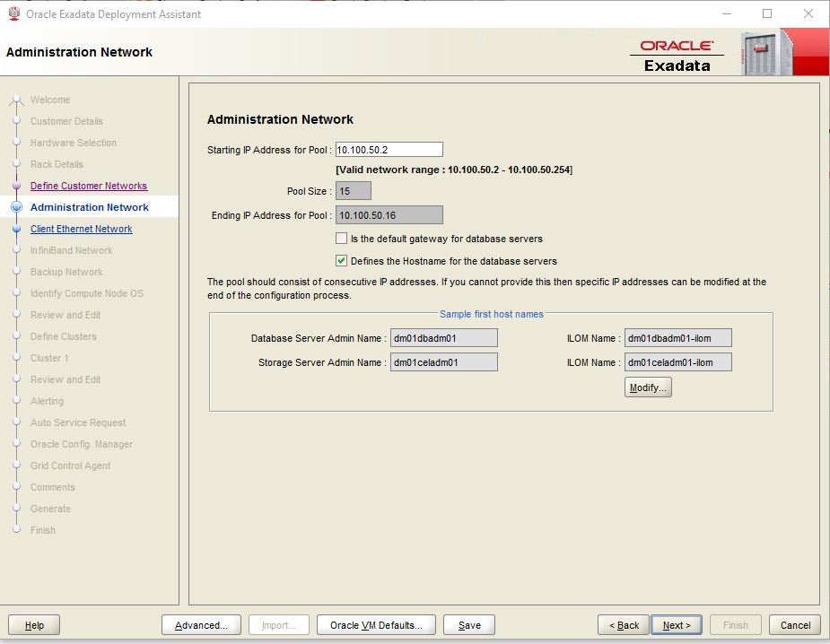Open the Help button

point(34,625)
